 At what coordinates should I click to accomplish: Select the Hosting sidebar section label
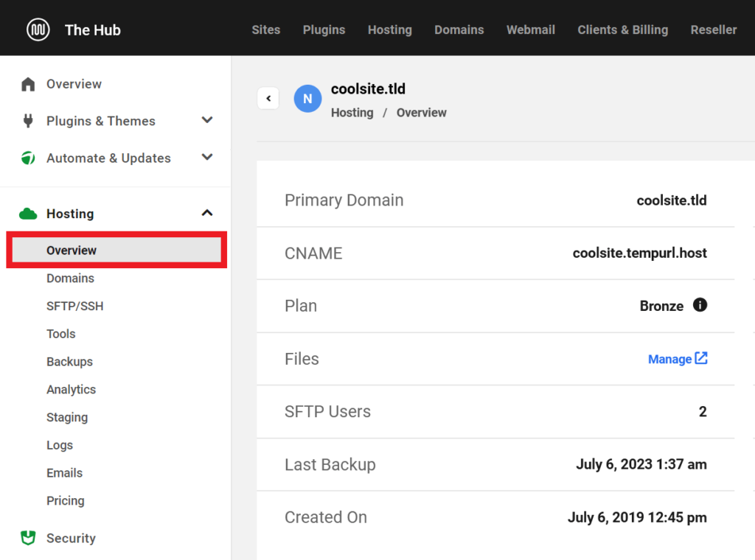pos(70,214)
